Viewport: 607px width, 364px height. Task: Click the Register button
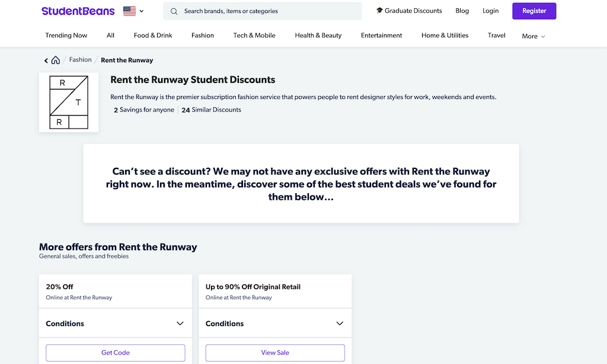[x=534, y=11]
